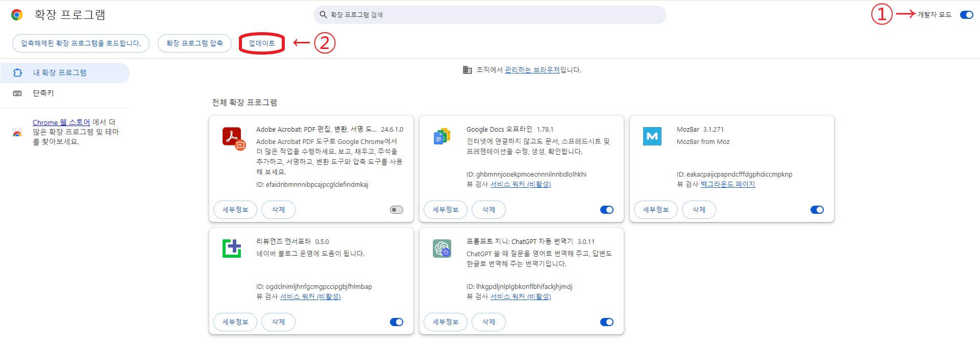Click Adobe Acrobat version 24.6.1.0
980x345 pixels.
coord(392,130)
